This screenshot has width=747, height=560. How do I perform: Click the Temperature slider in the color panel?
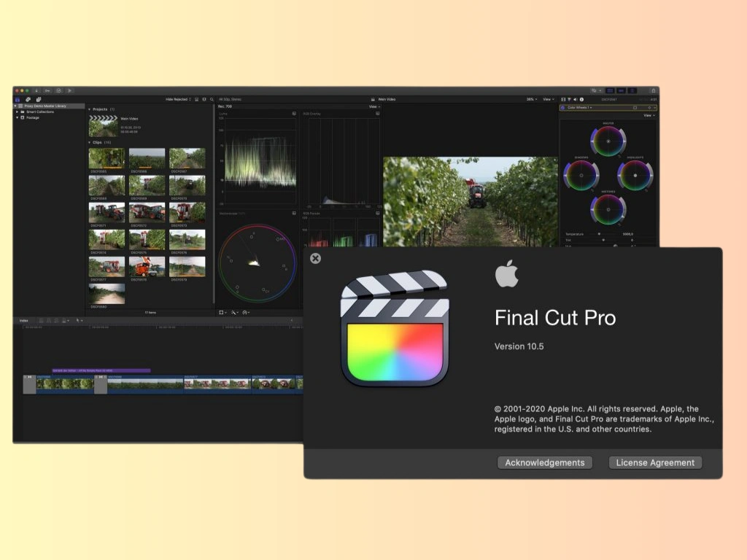pyautogui.click(x=598, y=233)
